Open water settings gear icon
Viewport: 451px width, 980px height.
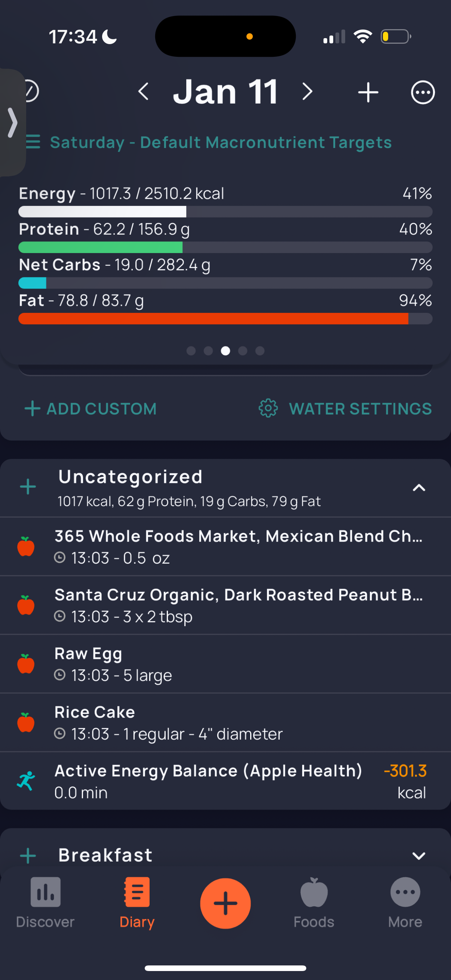[268, 408]
